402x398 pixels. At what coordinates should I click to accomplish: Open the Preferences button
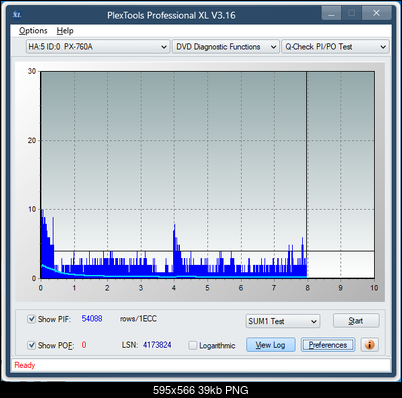pos(328,345)
